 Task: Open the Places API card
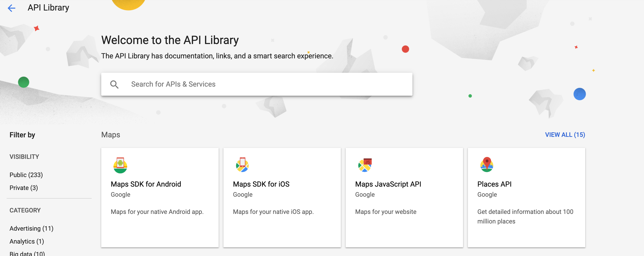coord(526,198)
